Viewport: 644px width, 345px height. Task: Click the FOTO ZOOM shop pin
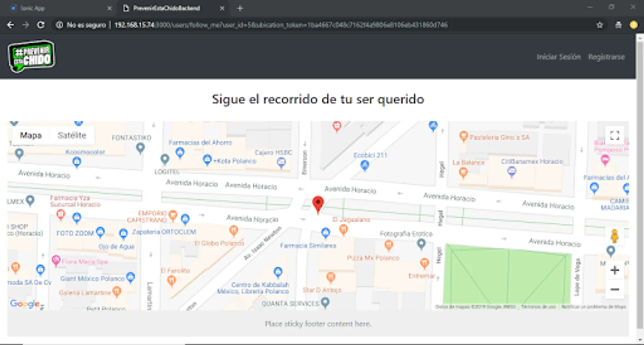tap(100, 232)
